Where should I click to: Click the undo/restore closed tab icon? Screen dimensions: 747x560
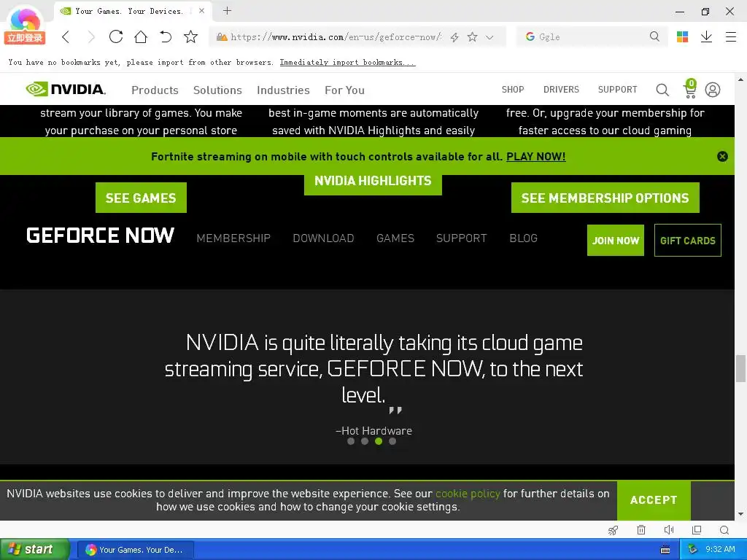click(166, 36)
